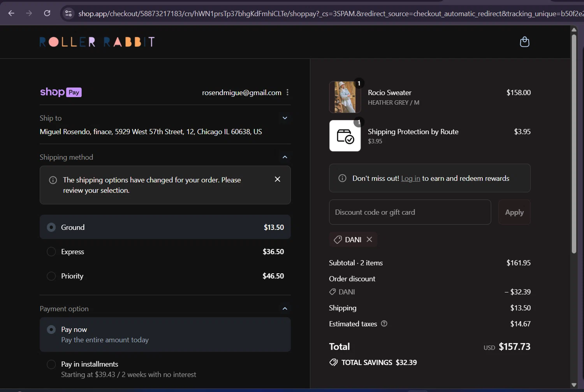Open the shopping bag cart icon
The height and width of the screenshot is (392, 584).
tap(524, 42)
